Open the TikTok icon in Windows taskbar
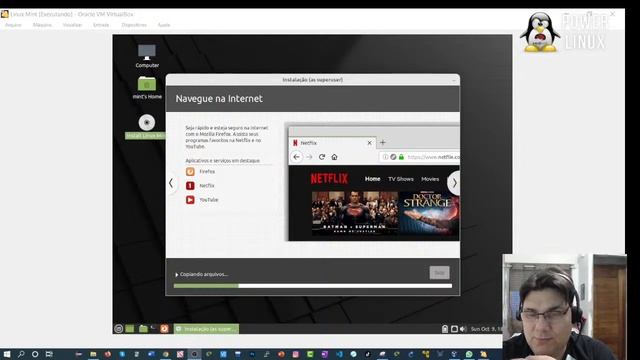 pyautogui.click(x=368, y=354)
